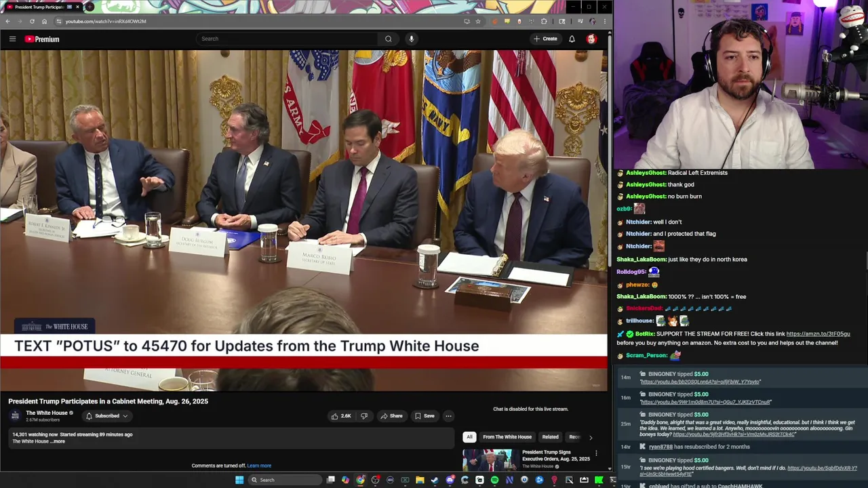868x488 pixels.
Task: Click '2.67M subscribers' text
Action: click(43, 420)
